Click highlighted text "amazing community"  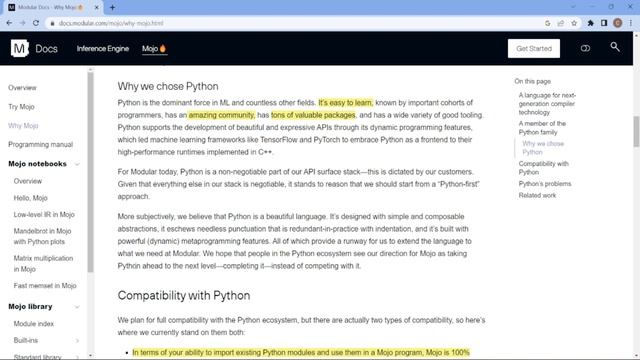pos(221,115)
